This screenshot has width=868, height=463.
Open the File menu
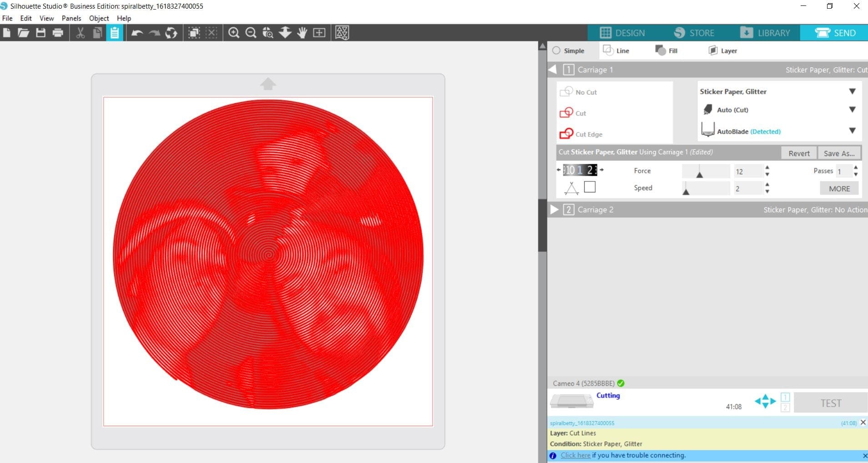[x=7, y=18]
